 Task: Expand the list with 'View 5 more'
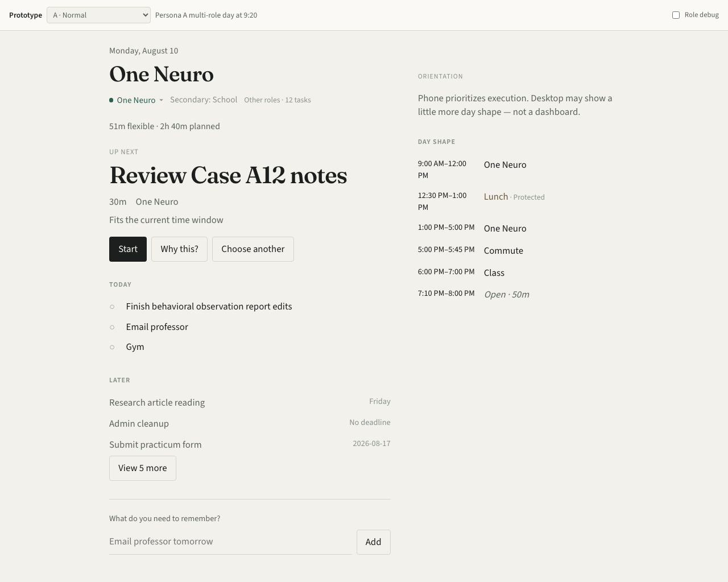coord(143,468)
